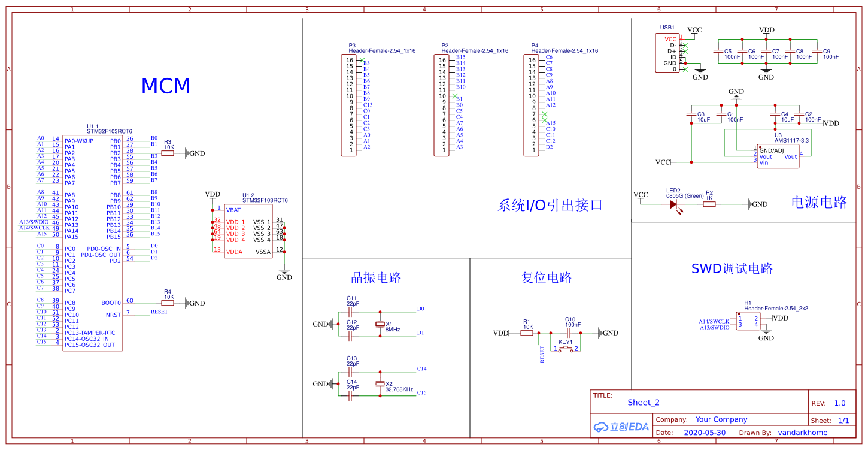This screenshot has height=450, width=868.
Task: Click the VBAT pin label on U1.2
Action: tap(233, 210)
